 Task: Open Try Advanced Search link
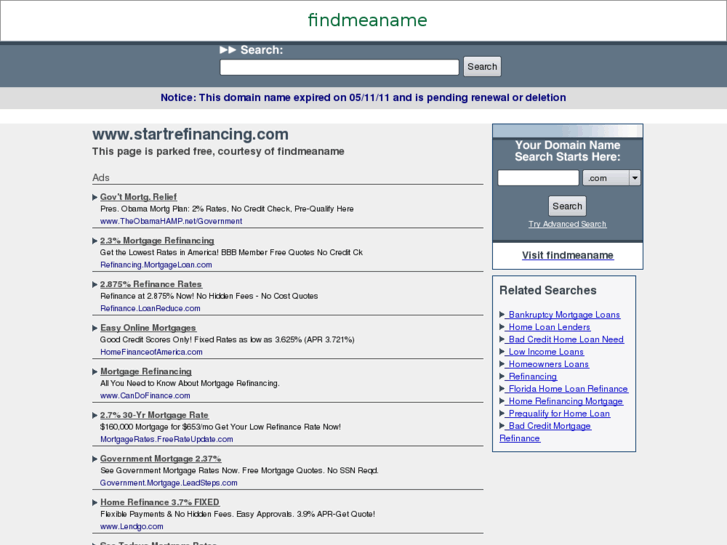[568, 224]
